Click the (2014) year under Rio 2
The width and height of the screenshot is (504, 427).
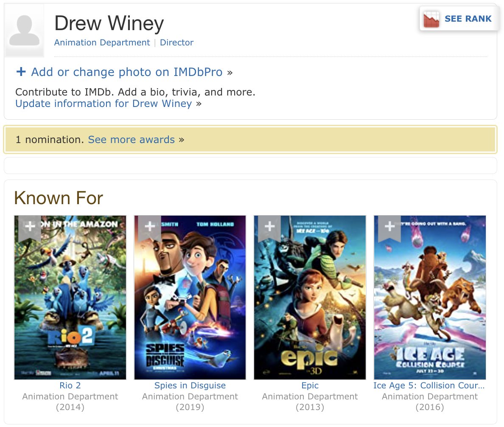coord(70,407)
